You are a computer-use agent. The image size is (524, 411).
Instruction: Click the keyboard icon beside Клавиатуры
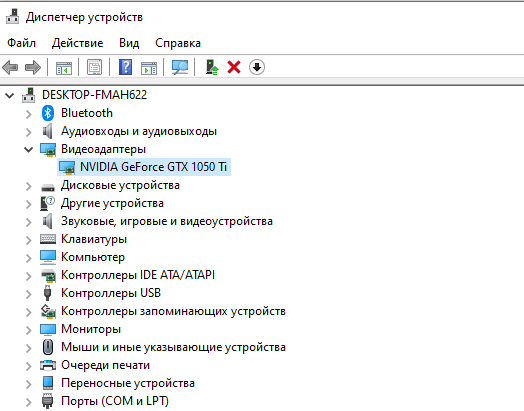48,239
